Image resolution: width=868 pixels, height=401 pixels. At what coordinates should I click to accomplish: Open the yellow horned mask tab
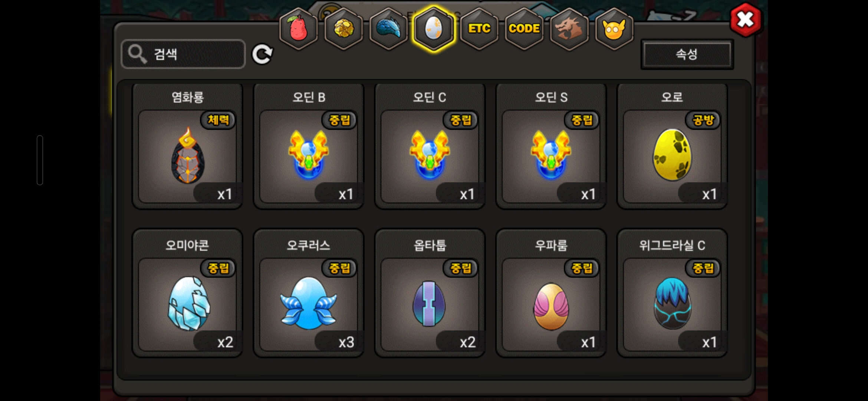point(614,29)
